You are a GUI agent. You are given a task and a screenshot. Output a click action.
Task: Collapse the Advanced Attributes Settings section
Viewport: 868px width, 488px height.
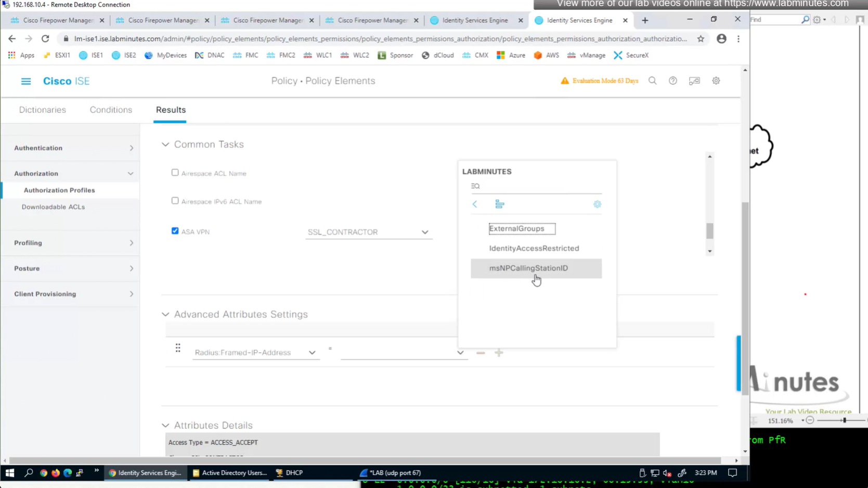[x=165, y=315]
